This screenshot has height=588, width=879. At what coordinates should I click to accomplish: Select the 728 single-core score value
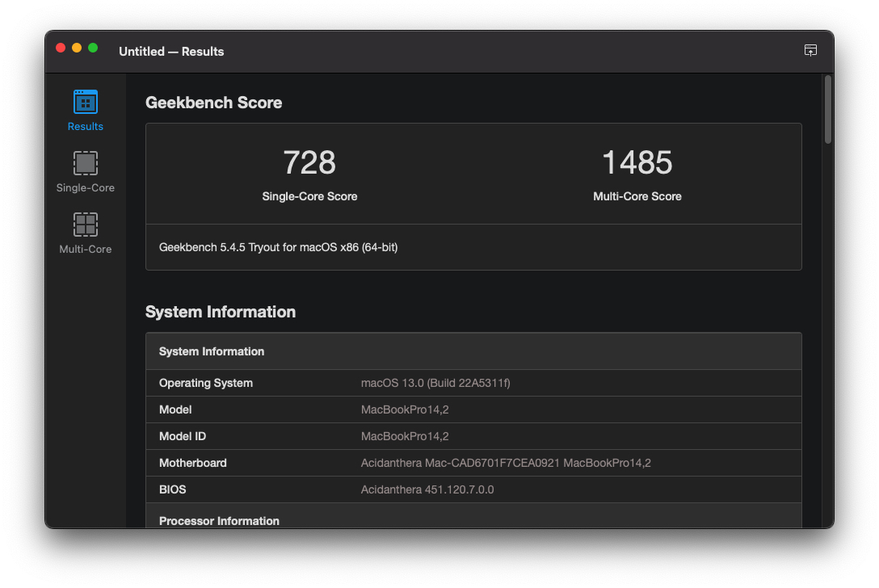309,162
